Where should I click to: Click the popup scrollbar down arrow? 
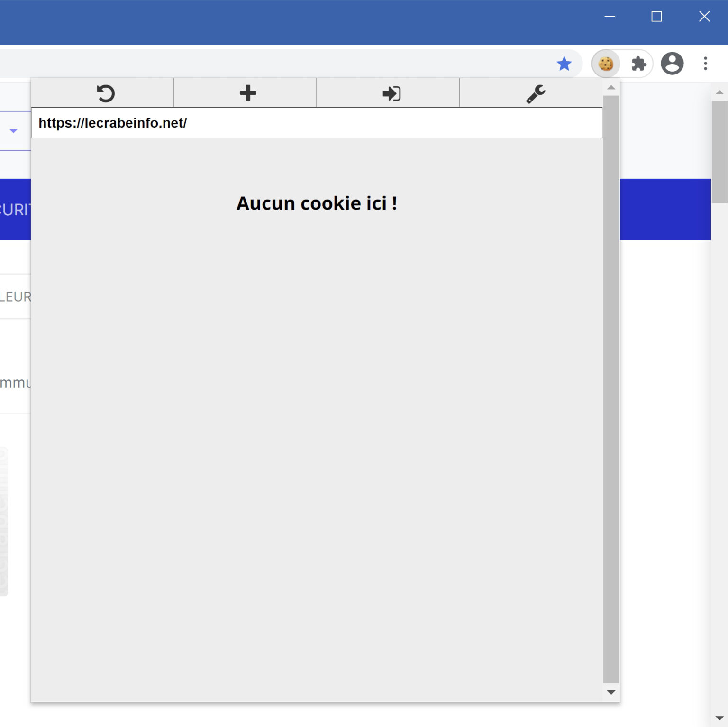pos(611,692)
